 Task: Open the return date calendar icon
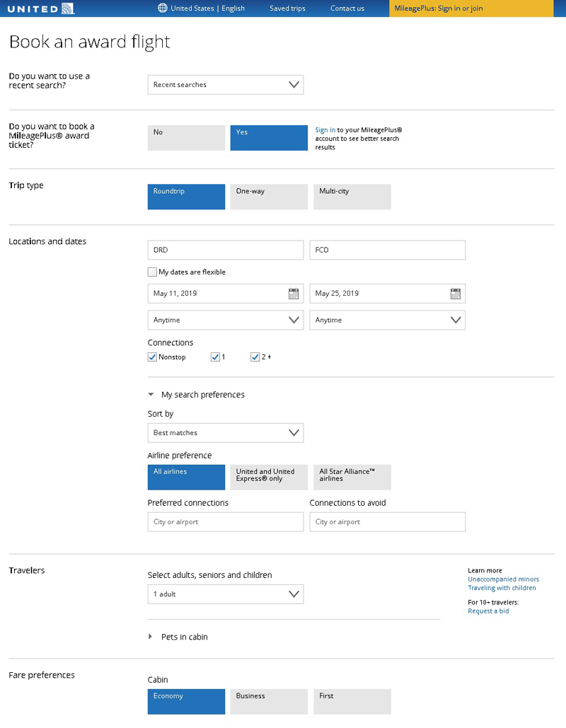point(456,294)
